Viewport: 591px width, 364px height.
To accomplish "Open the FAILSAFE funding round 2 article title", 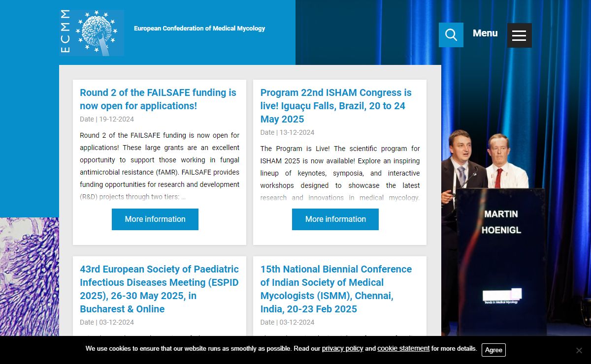I will [x=158, y=99].
